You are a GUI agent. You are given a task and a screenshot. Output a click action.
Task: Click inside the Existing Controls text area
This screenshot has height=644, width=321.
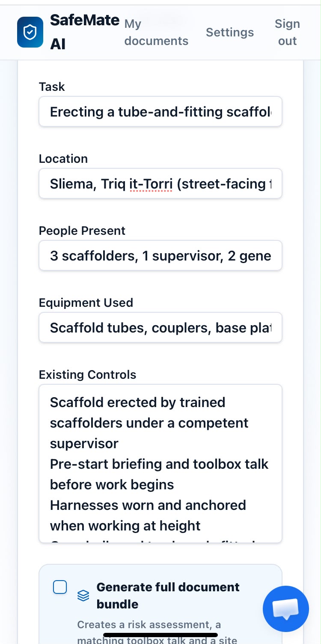tap(160, 464)
